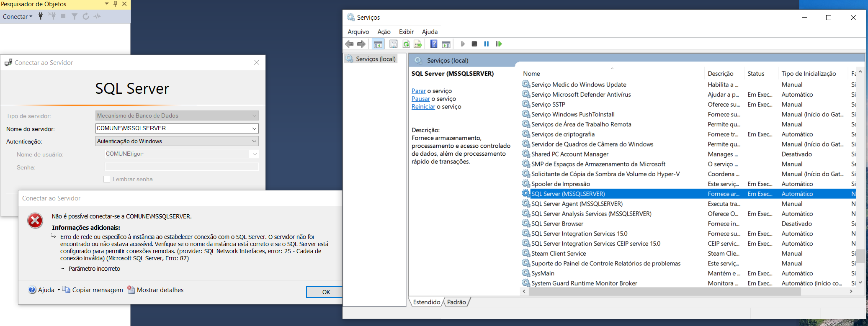This screenshot has height=326, width=868.
Task: Select SQL Server Analysis Services (MSSQLSERVER) row
Action: 689,214
